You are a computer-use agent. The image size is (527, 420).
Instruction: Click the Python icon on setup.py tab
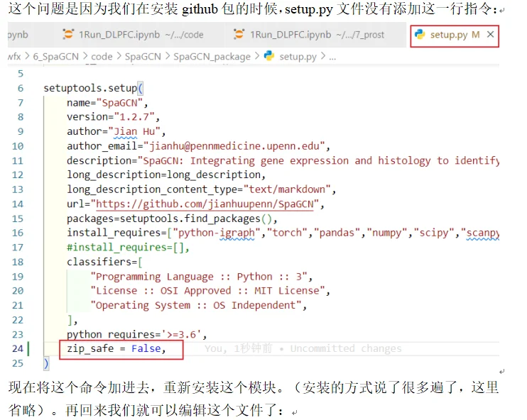[420, 34]
